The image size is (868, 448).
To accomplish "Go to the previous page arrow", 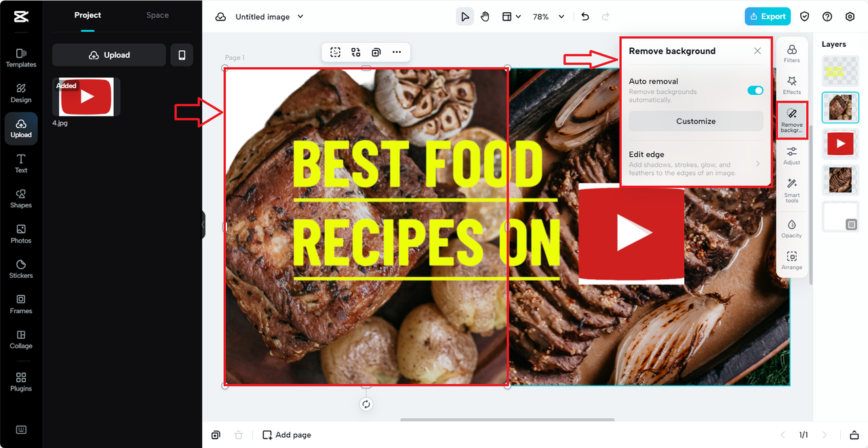I will point(783,435).
